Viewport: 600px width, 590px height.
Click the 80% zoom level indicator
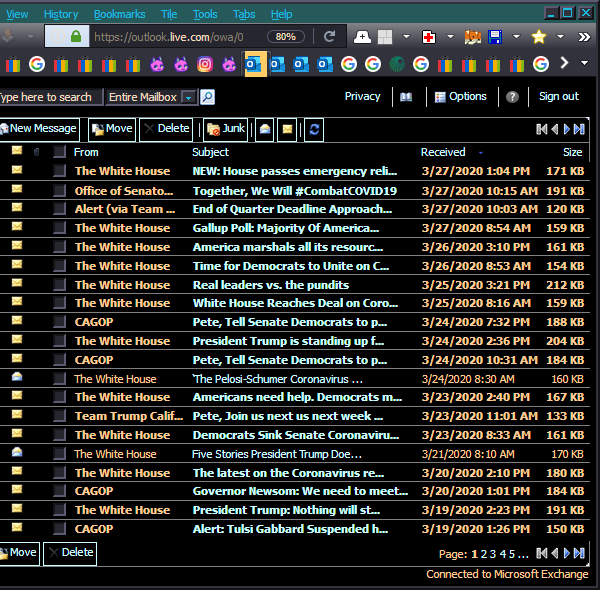[286, 37]
